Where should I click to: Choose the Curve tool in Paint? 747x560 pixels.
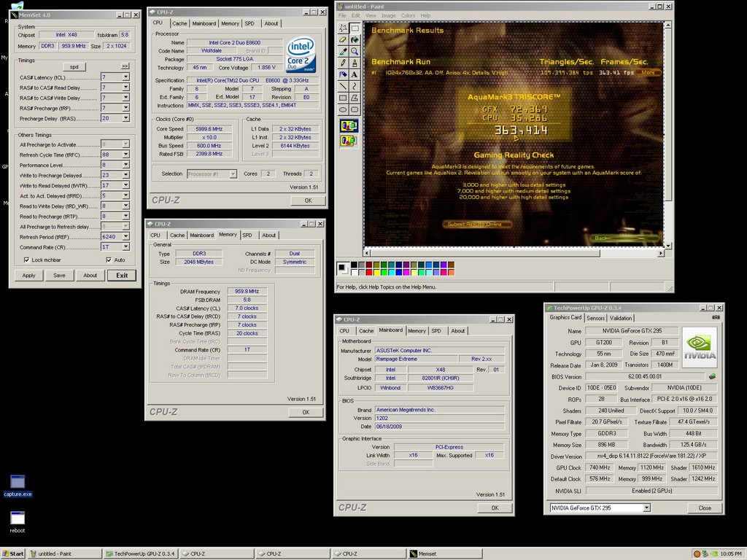[x=355, y=86]
